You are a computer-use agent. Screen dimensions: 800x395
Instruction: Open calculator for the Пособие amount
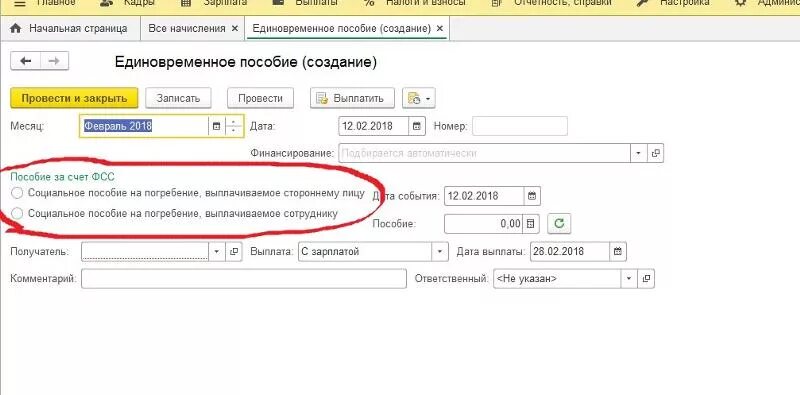(x=531, y=224)
